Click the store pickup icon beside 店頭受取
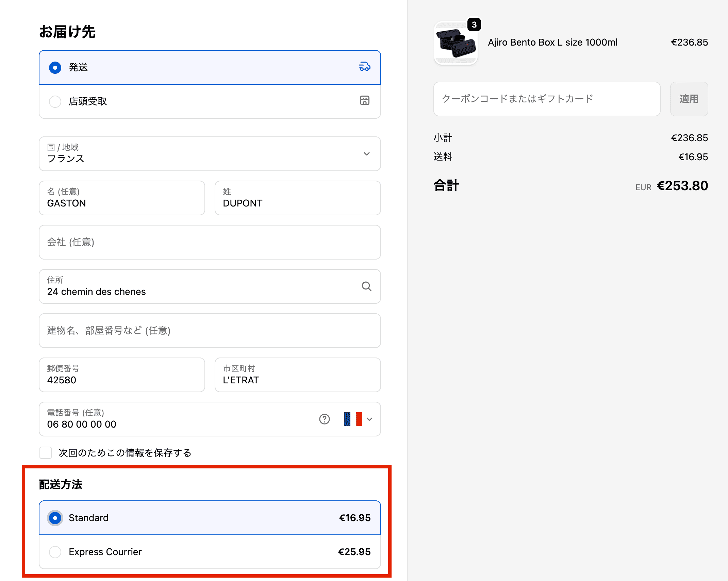The image size is (728, 581). (x=364, y=101)
